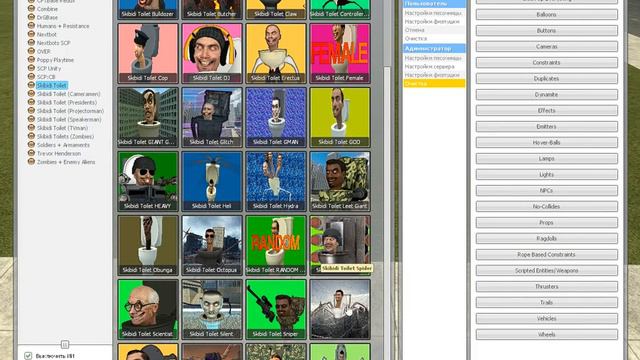Spawn the Skibidi Toilet GIANT G... NPC
640x360 pixels.
click(148, 117)
